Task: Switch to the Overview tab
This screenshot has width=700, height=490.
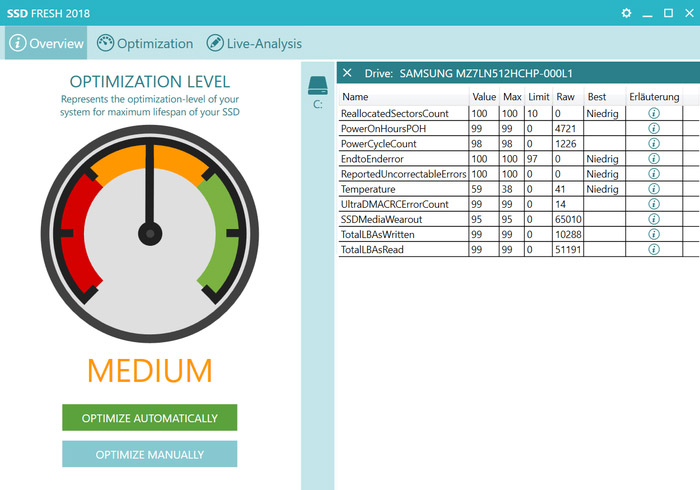Action: pos(46,43)
